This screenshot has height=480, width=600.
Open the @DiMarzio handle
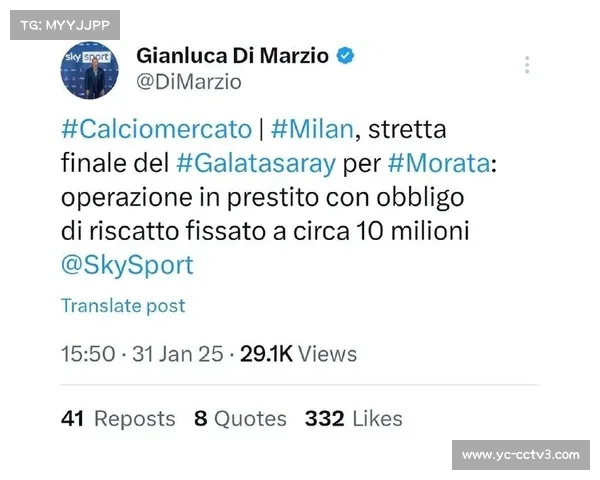coord(189,82)
